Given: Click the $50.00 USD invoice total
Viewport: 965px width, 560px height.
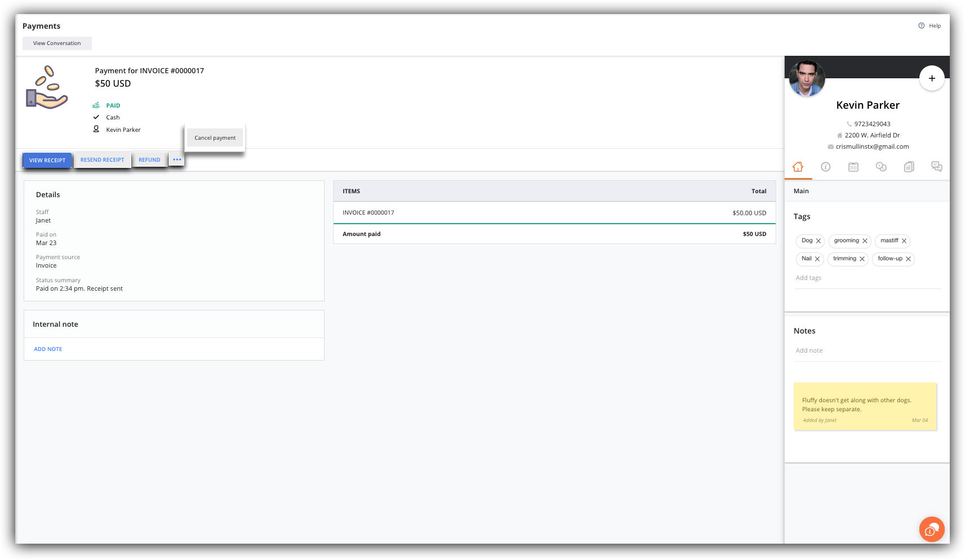Looking at the screenshot, I should pyautogui.click(x=749, y=213).
